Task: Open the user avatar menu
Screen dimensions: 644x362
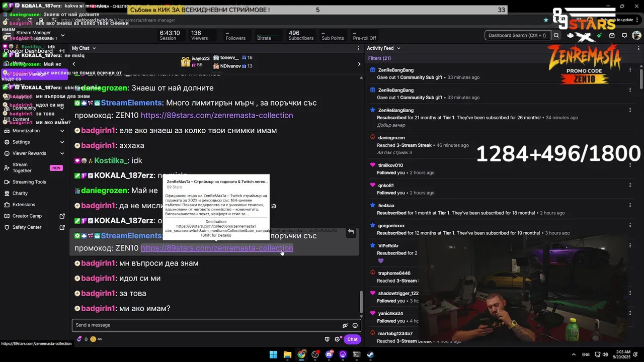Action: 636,35
